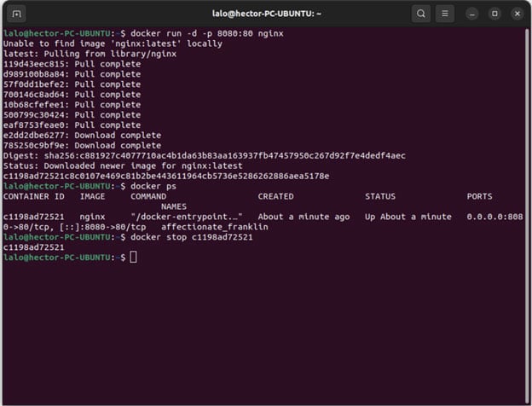Click the layer ID 57f0dd1befe2

[x=33, y=84]
